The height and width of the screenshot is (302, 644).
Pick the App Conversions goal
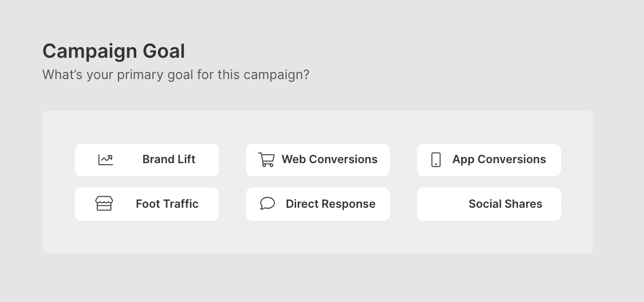[x=489, y=160]
